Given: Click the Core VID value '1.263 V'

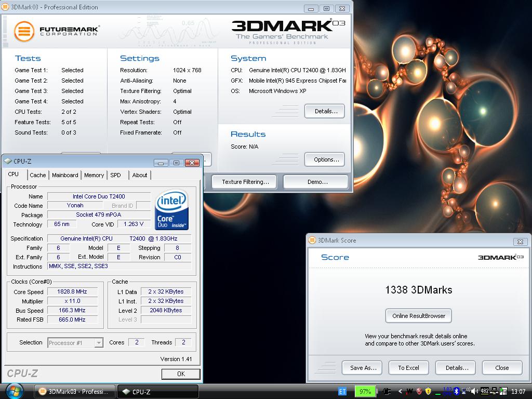Looking at the screenshot, I should tap(134, 224).
